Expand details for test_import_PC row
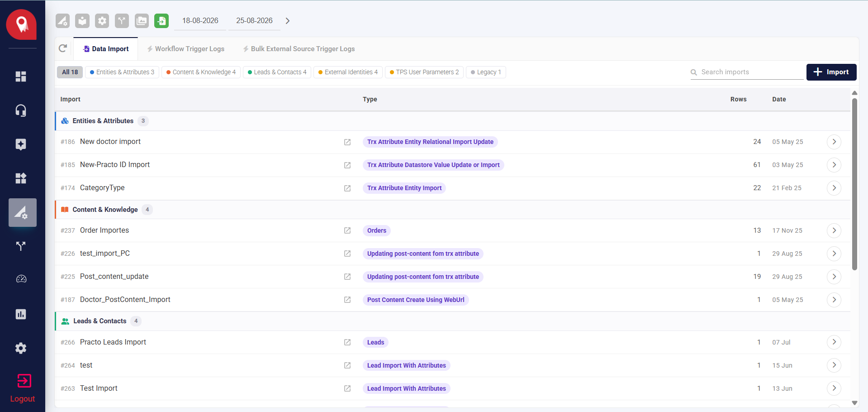868x412 pixels. tap(834, 254)
